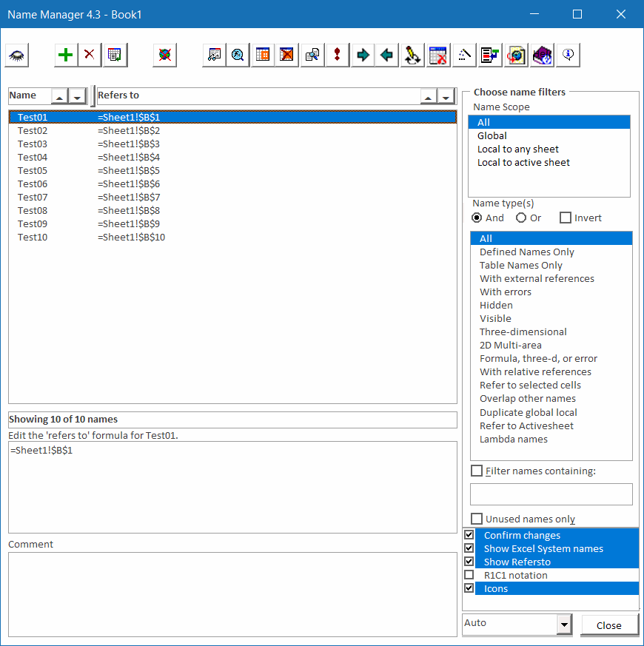Click the refers-to formula edit box
Image resolution: width=644 pixels, height=646 pixels.
pyautogui.click(x=232, y=487)
